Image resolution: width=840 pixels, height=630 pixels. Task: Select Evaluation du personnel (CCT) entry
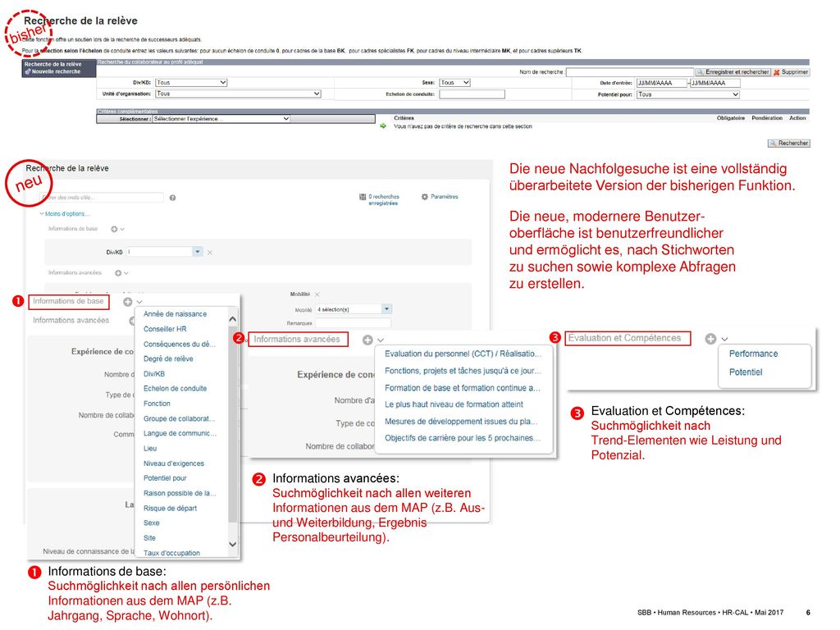coord(463,354)
